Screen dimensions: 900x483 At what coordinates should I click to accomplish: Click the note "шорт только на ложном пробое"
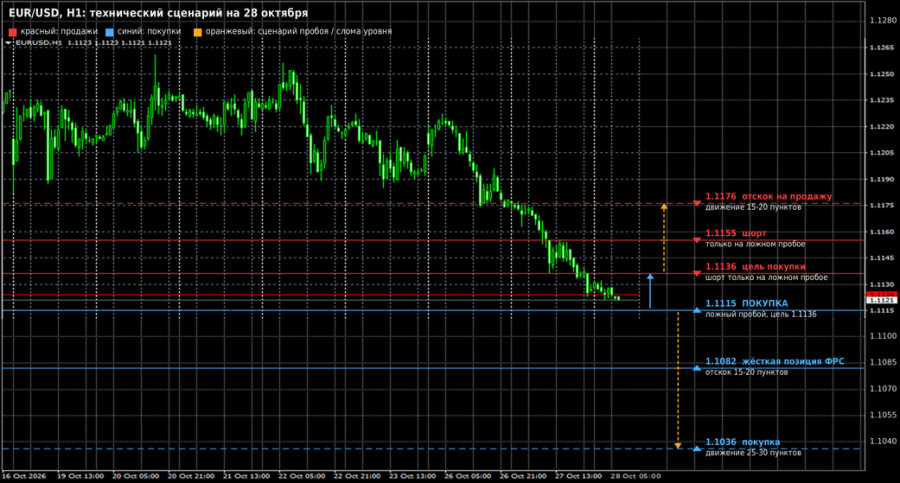point(766,277)
